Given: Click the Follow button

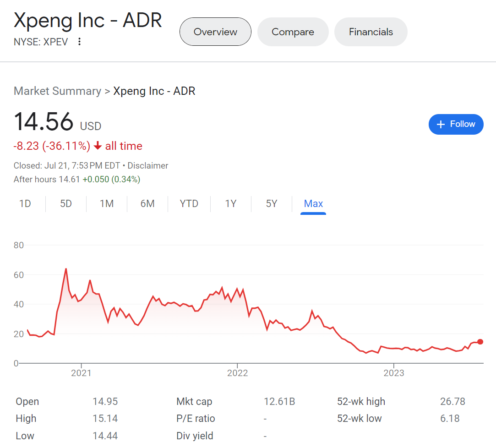Looking at the screenshot, I should (x=456, y=124).
